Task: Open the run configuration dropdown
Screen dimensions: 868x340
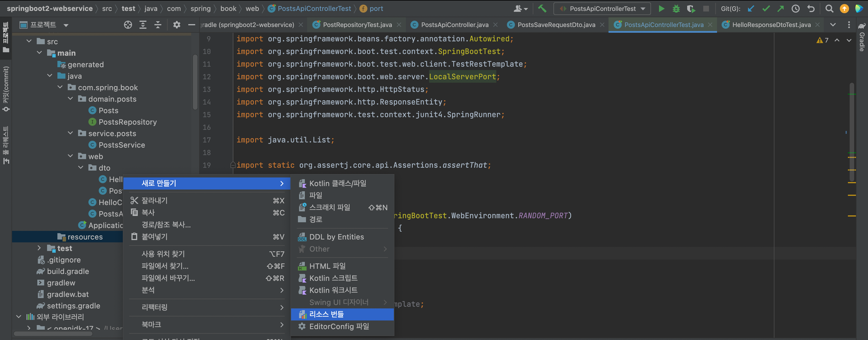Action: point(602,9)
